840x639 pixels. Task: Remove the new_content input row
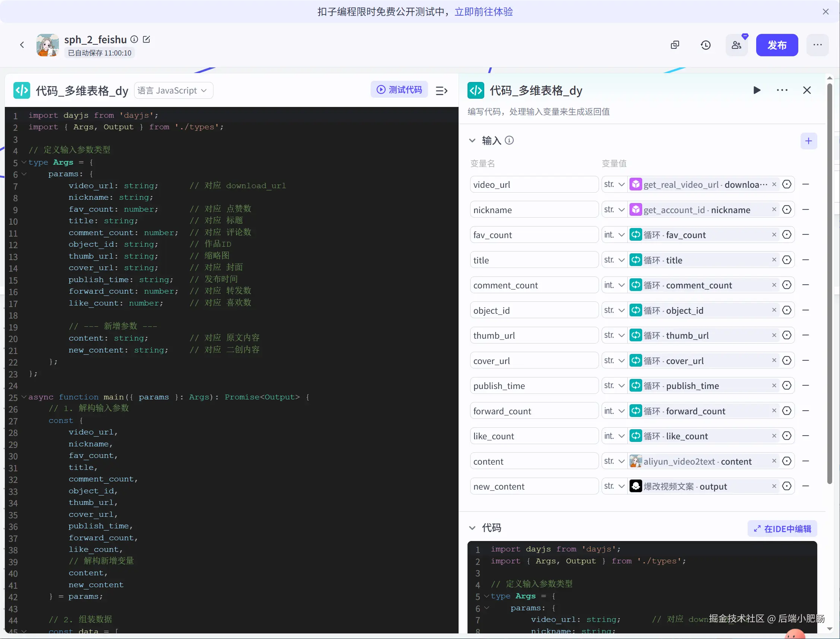click(x=805, y=486)
